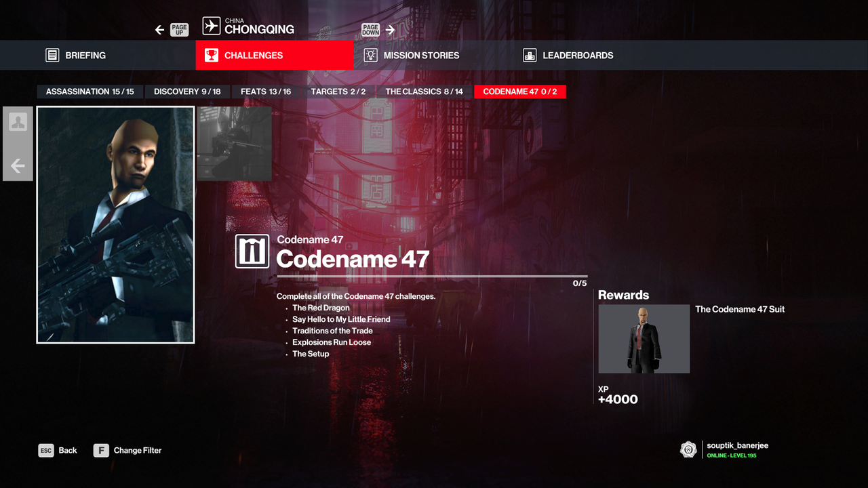Image resolution: width=868 pixels, height=488 pixels.
Task: Click the Codename 47 challenge emblem icon
Action: (x=252, y=251)
